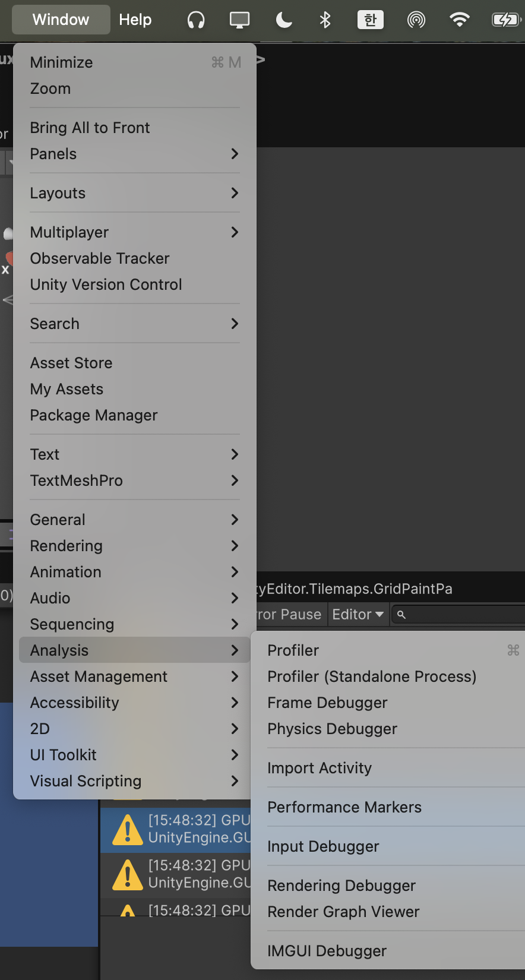Choose Zoom from the Window menu

pyautogui.click(x=135, y=88)
